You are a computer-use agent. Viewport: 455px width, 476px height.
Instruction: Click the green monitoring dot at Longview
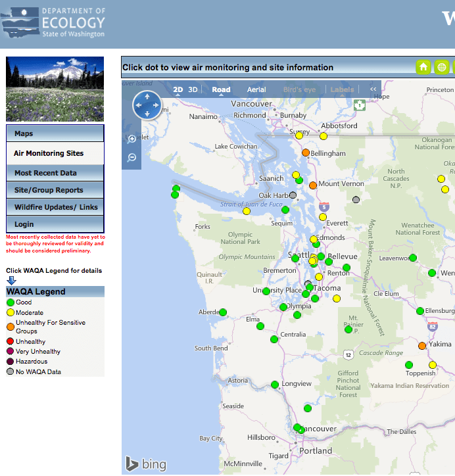click(275, 385)
